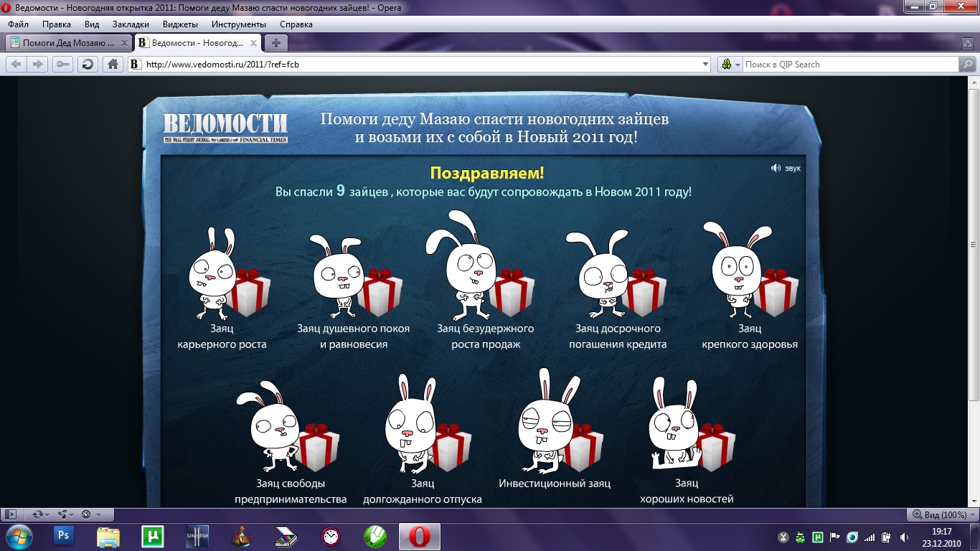Click the power plug tray icon
Image resolution: width=980 pixels, height=551 pixels.
click(x=887, y=537)
